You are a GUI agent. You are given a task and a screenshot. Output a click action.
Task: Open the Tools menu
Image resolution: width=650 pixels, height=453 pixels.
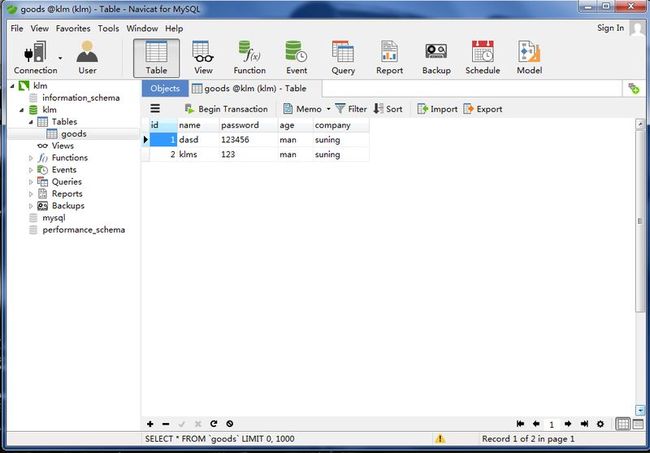(x=108, y=28)
